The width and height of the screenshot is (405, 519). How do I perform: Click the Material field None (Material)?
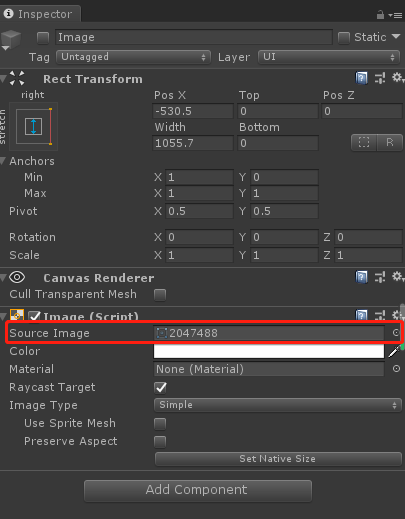[269, 369]
